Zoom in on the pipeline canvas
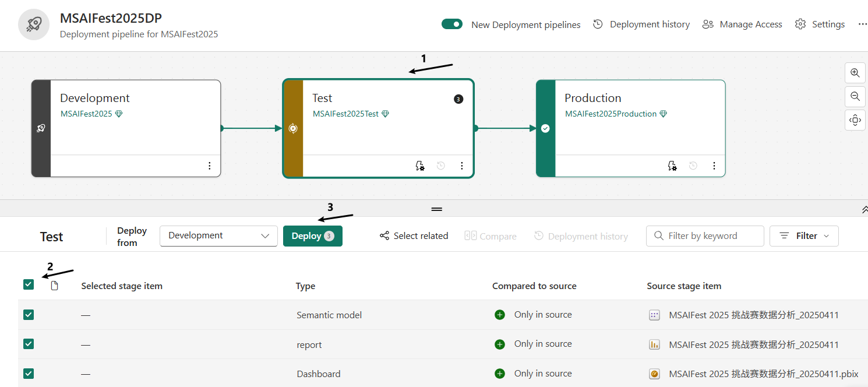 click(855, 73)
